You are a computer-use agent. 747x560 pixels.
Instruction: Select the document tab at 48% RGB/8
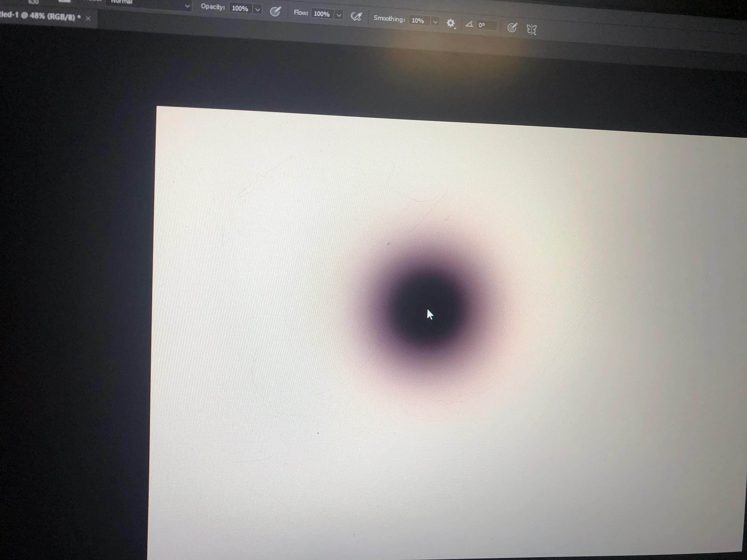click(41, 16)
